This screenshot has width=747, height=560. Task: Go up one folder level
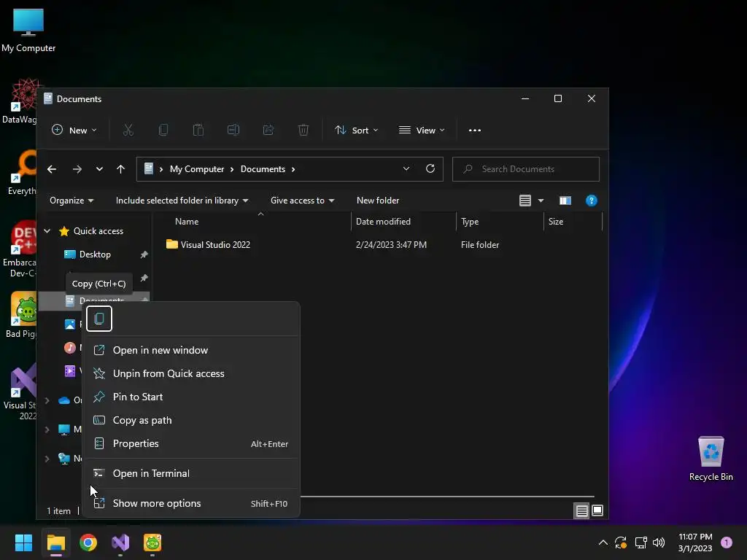(x=120, y=169)
